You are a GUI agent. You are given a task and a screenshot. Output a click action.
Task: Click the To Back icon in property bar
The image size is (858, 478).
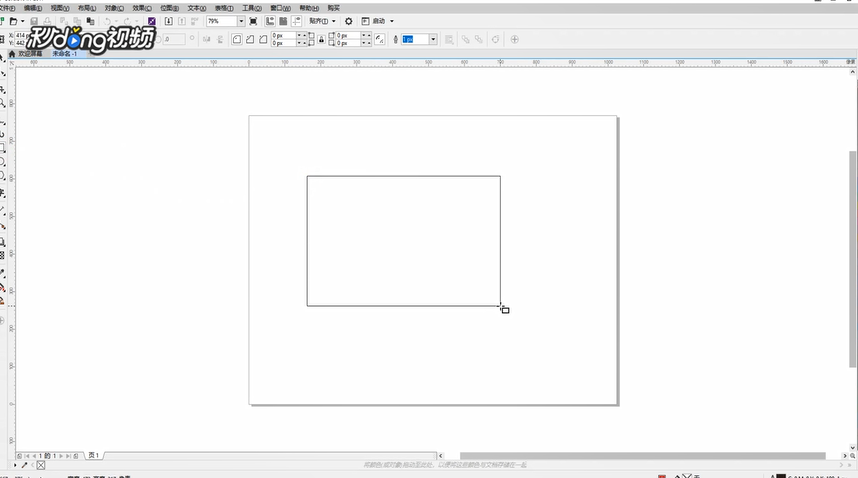coord(479,39)
